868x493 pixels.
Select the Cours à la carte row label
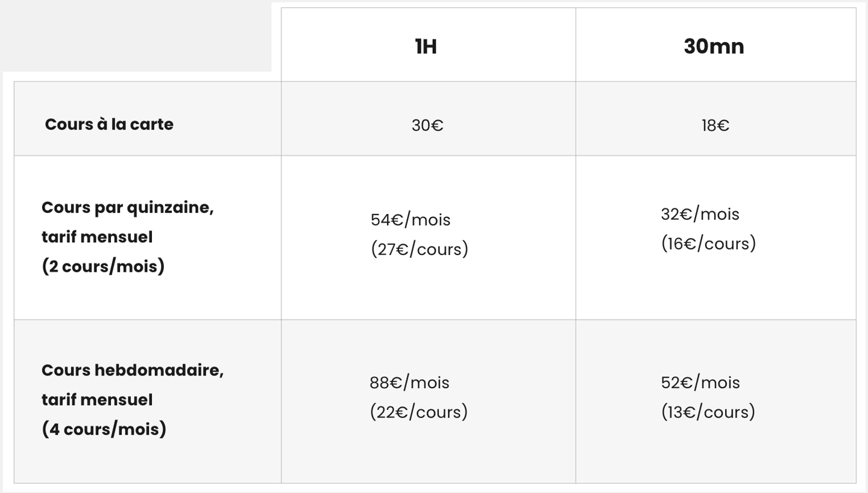(109, 124)
